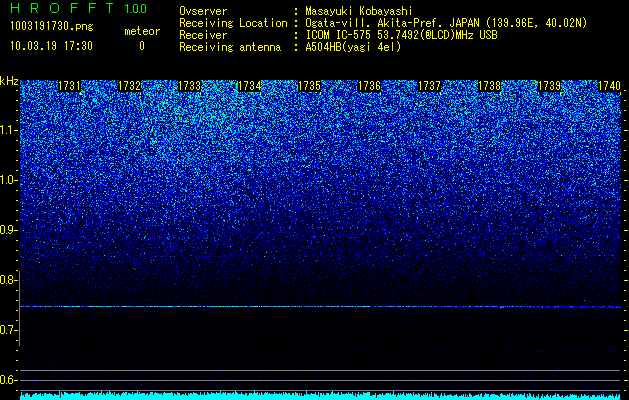The height and width of the screenshot is (400, 629).
Task: Select the filename 1003191730.png
Action: click(x=51, y=27)
